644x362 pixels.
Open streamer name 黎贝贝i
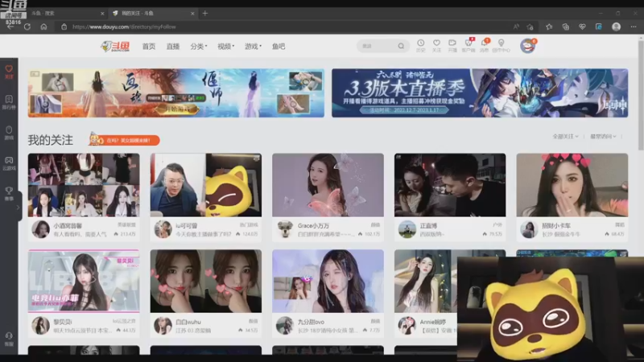pyautogui.click(x=63, y=322)
